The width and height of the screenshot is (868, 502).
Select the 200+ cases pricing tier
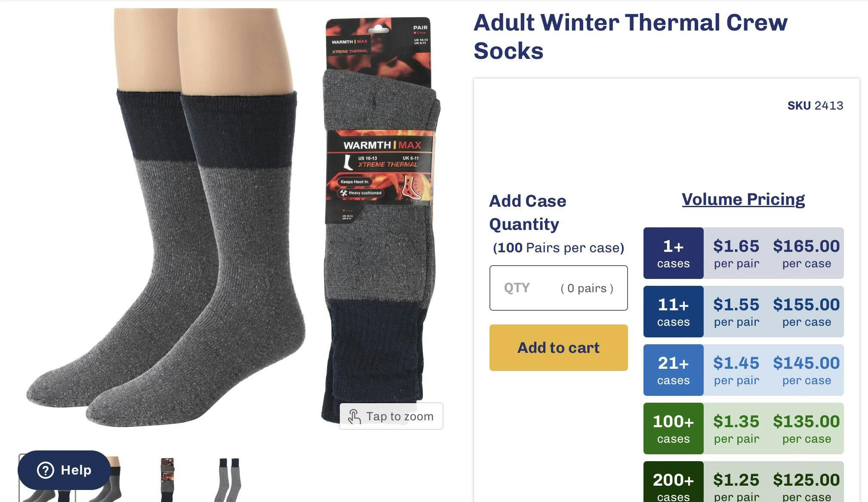(743, 482)
